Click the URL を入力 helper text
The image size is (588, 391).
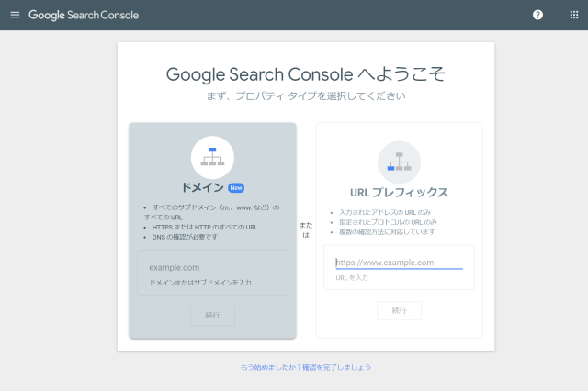352,278
